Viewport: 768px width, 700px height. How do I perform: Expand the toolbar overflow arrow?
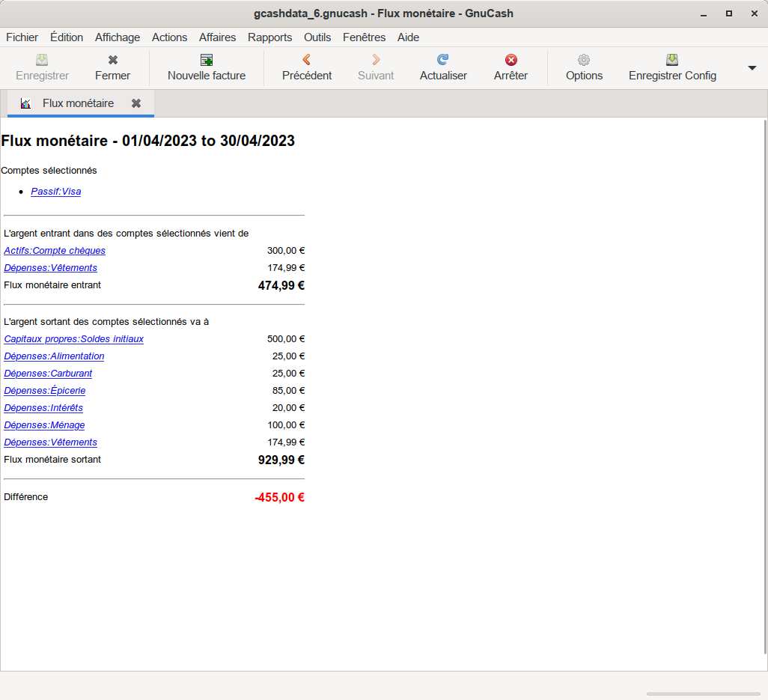[752, 68]
